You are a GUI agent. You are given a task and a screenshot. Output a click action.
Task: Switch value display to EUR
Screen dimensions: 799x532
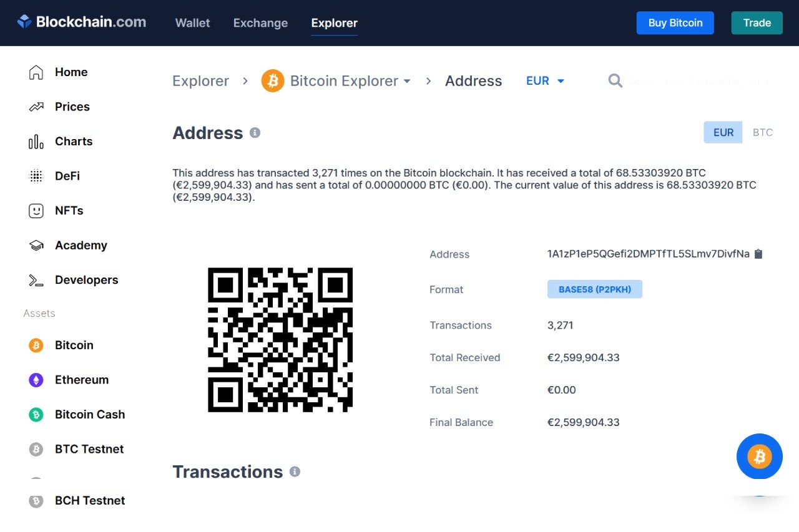(x=723, y=132)
